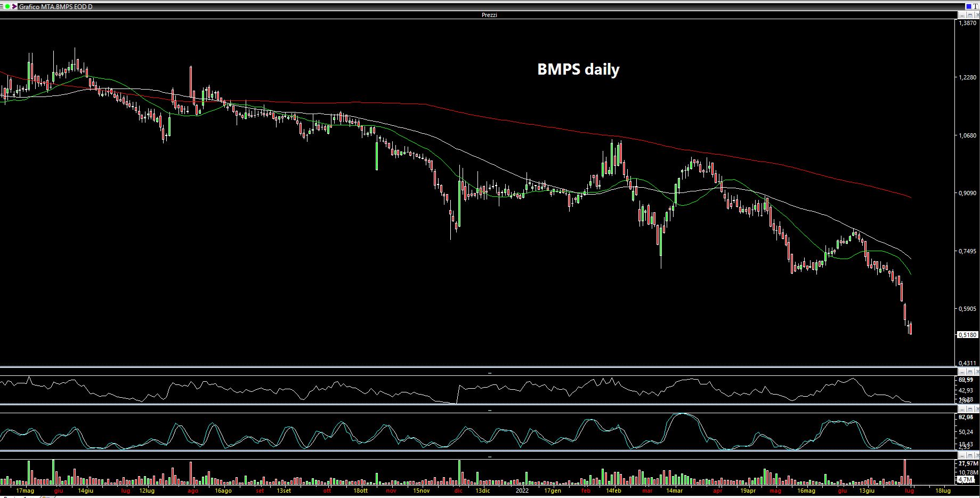Click the '18lug' date on the time axis
This screenshot has width=980, height=498.
(942, 491)
